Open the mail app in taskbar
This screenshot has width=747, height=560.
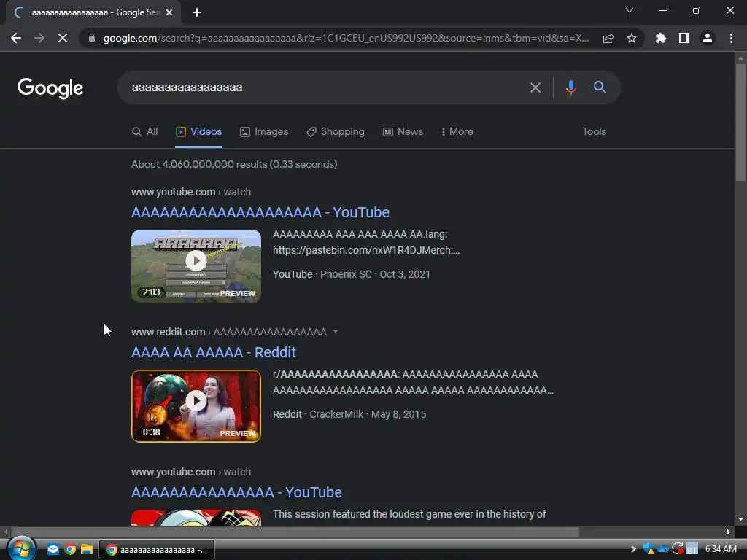53,550
